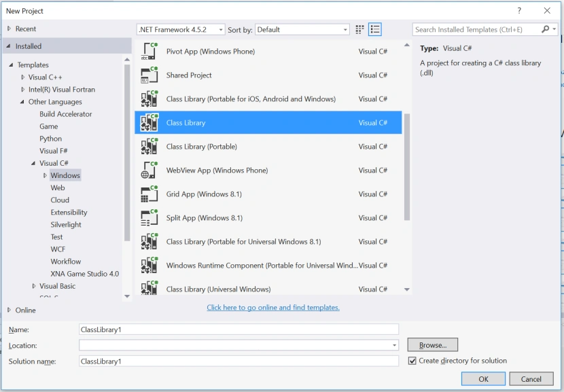The height and width of the screenshot is (392, 564).
Task: Select the WCF category
Action: pos(58,249)
